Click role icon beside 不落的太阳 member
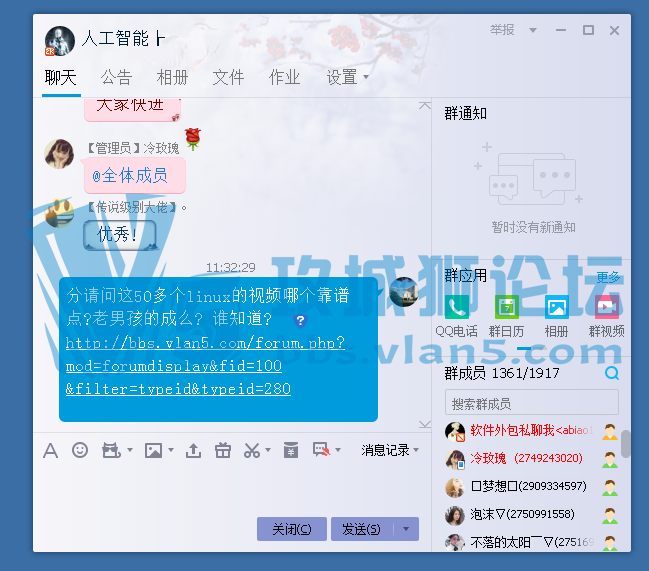Screen dimensions: 649x571 tap(610, 542)
